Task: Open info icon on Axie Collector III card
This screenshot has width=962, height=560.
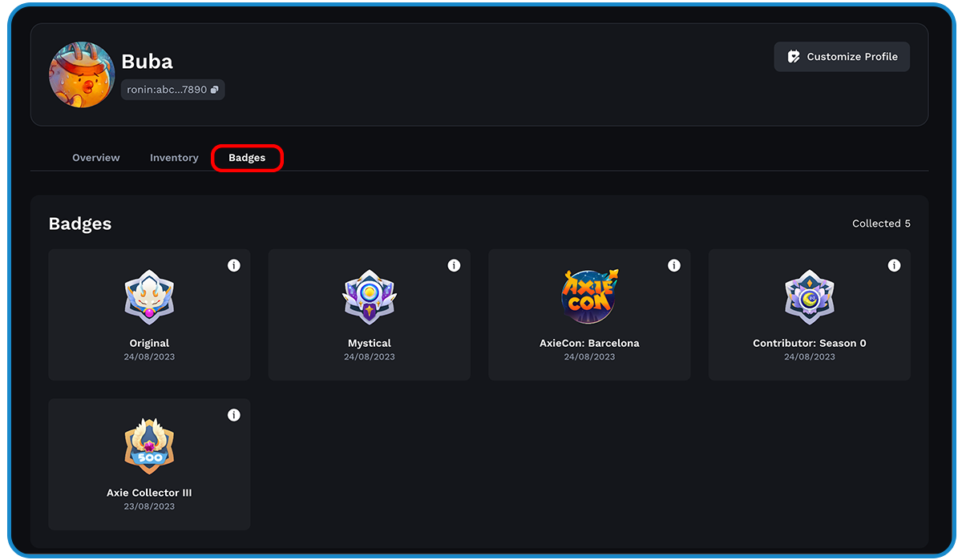Action: click(x=234, y=415)
